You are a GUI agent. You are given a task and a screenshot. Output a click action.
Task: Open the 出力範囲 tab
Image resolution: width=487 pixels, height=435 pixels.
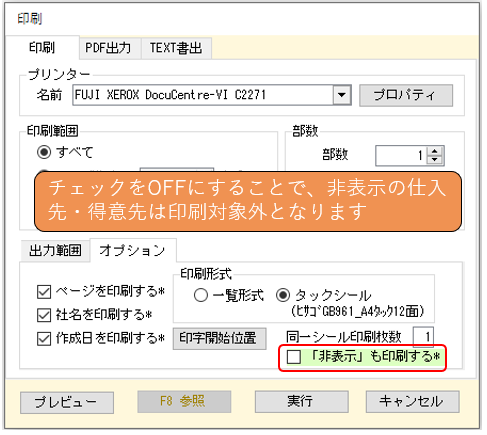[x=55, y=250]
